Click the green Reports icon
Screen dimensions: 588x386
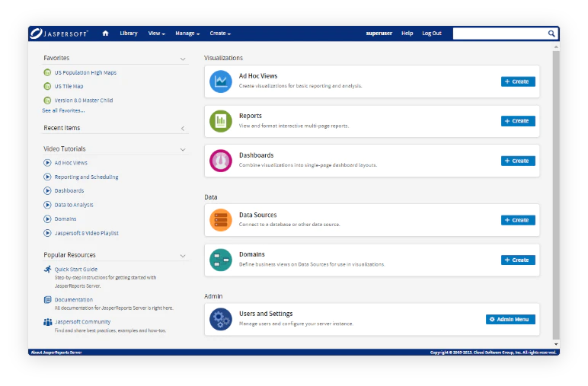221,121
